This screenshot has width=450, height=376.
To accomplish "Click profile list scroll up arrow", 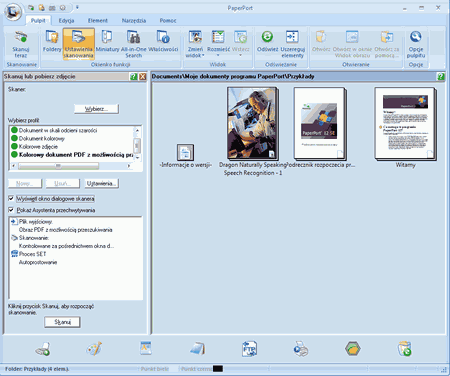I will click(x=137, y=130).
